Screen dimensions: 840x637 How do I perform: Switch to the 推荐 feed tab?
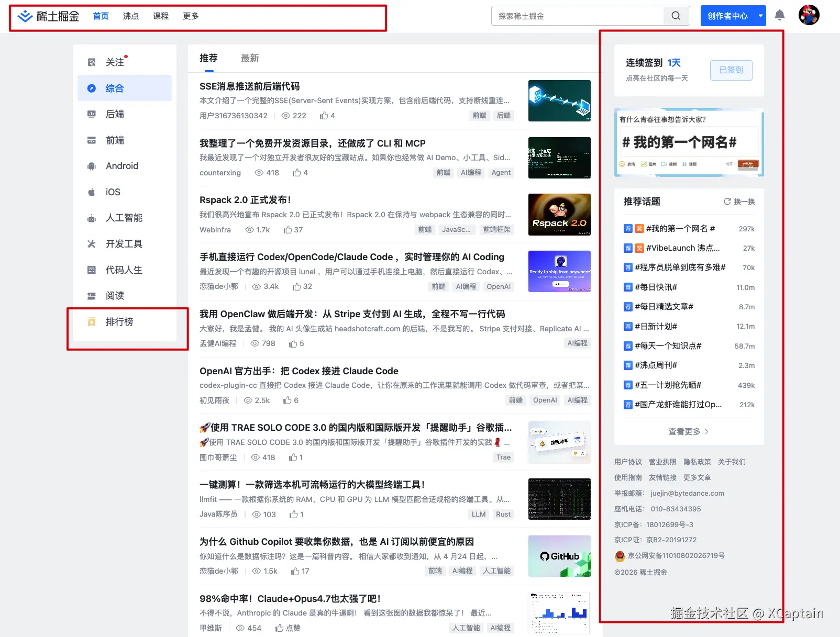[208, 58]
